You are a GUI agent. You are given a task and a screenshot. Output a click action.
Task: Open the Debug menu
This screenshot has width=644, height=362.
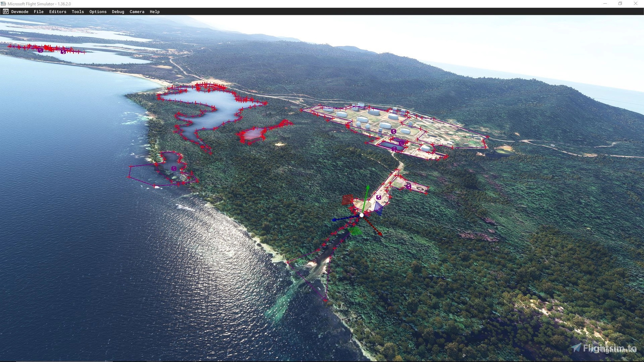(x=118, y=11)
